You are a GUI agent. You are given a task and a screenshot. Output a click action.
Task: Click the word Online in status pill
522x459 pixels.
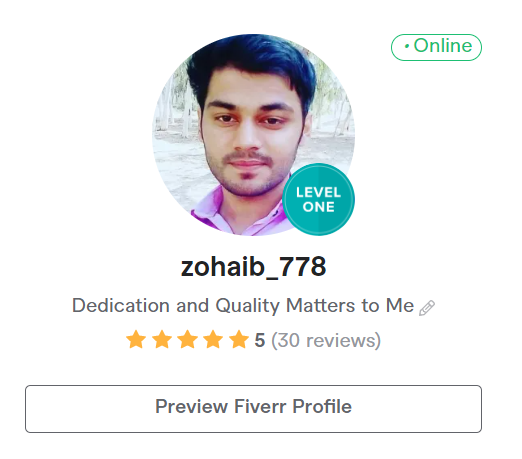pyautogui.click(x=443, y=46)
